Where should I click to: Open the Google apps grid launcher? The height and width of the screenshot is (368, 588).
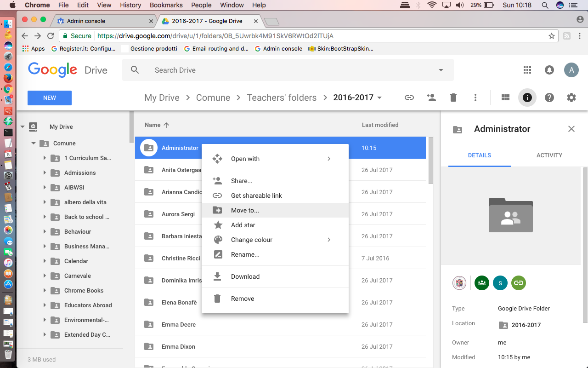[527, 70]
